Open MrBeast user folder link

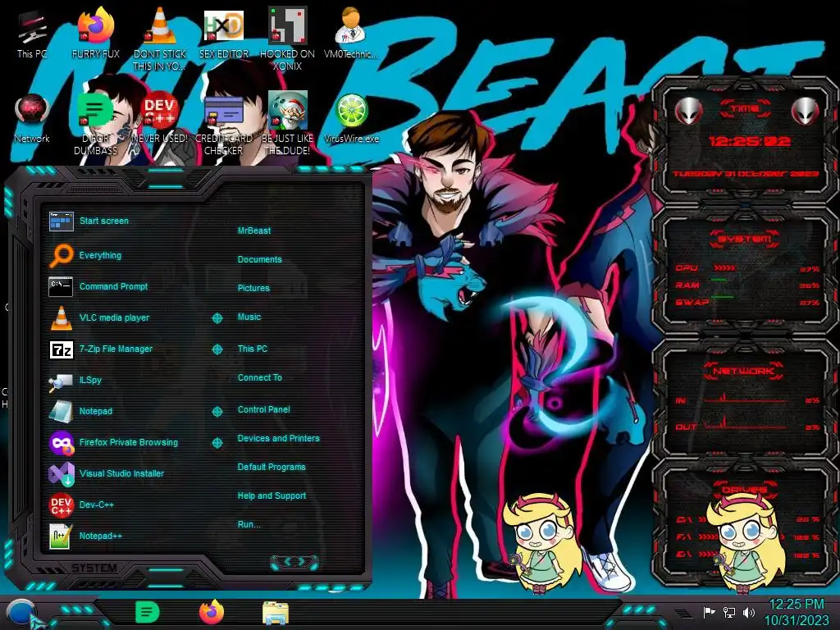(254, 231)
